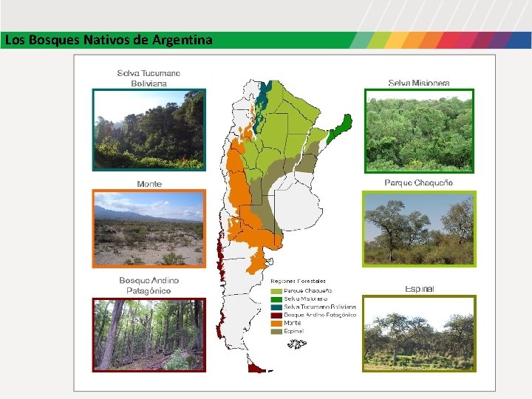Click the 'Parque Chaqueño' legend label
The image size is (532, 399).
click(308, 291)
